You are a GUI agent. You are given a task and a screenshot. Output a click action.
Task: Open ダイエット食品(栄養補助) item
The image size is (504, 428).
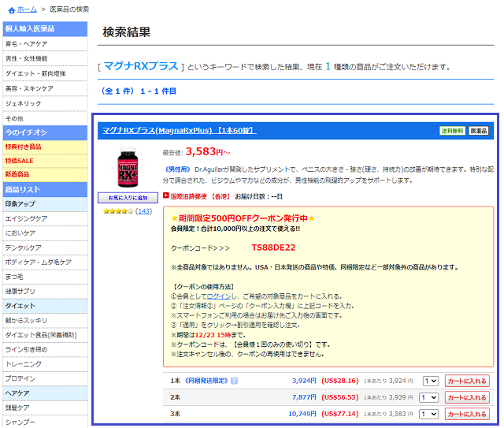coord(45,335)
